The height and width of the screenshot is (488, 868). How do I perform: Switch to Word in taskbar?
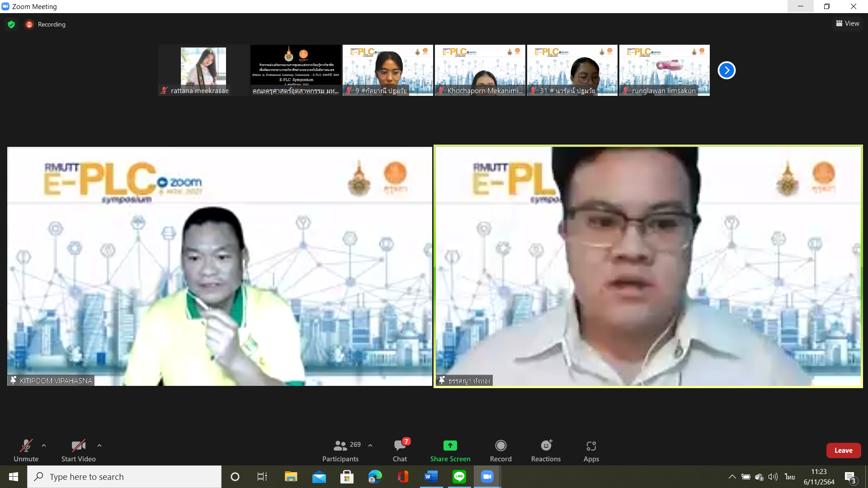431,477
